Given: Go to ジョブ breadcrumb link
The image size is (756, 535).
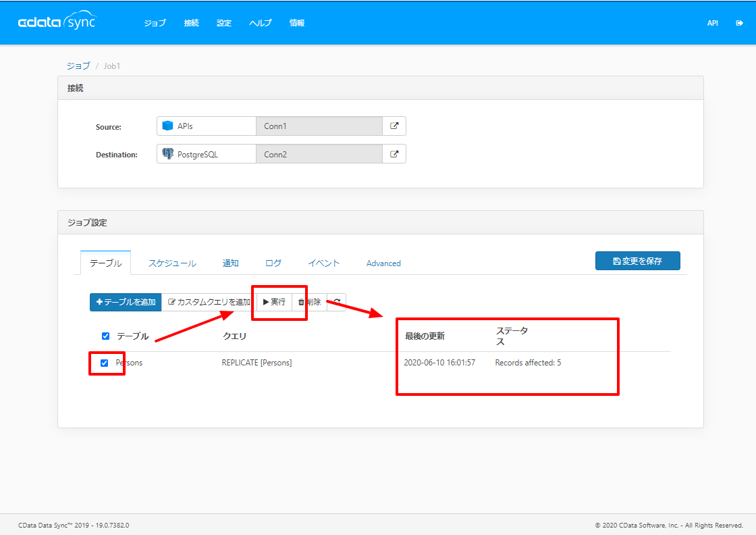Looking at the screenshot, I should [78, 66].
